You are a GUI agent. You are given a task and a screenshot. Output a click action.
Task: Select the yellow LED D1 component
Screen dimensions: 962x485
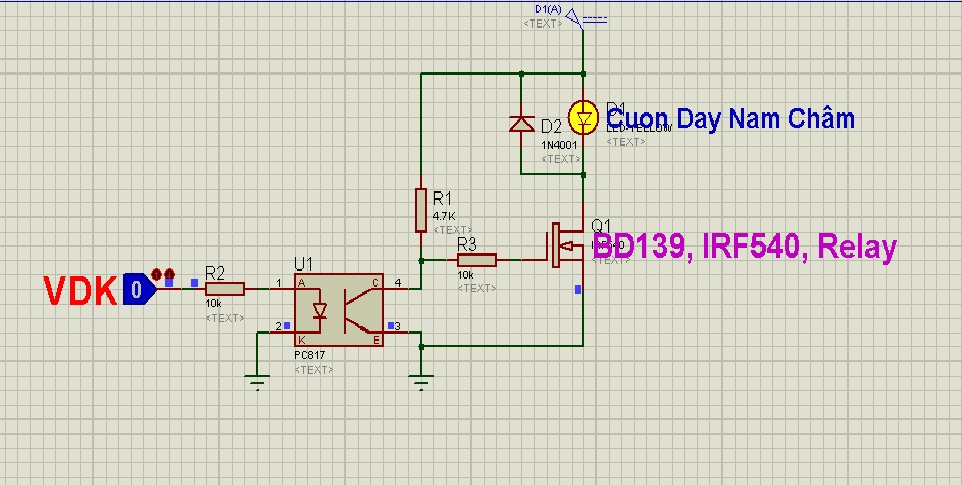(x=583, y=117)
